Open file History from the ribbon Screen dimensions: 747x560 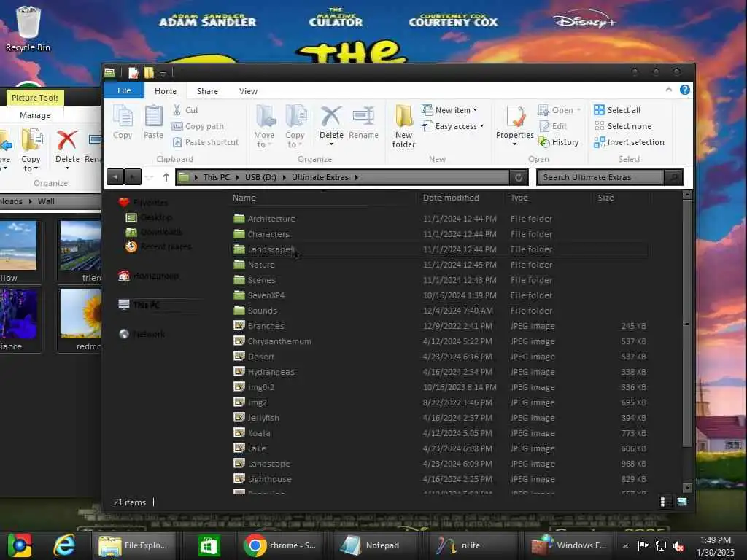558,142
